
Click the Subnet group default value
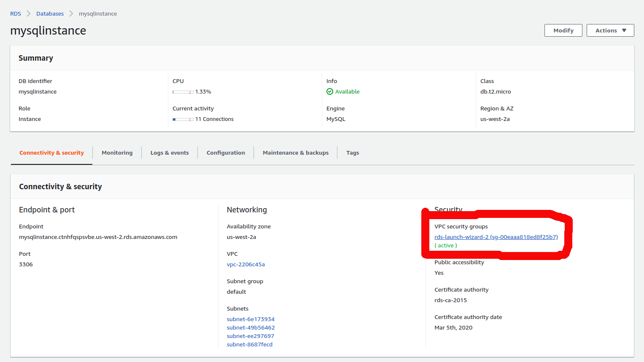point(236,292)
